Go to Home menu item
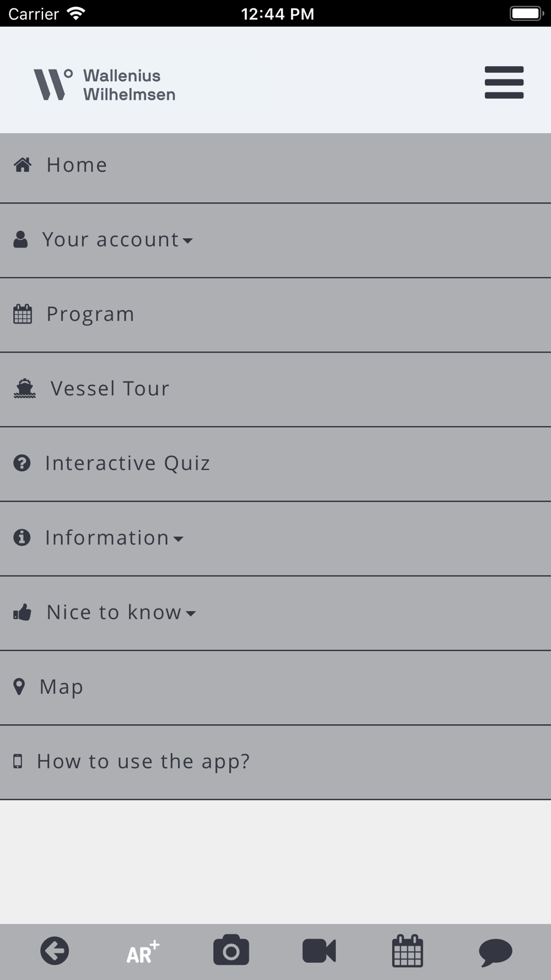551x980 pixels. pos(77,165)
